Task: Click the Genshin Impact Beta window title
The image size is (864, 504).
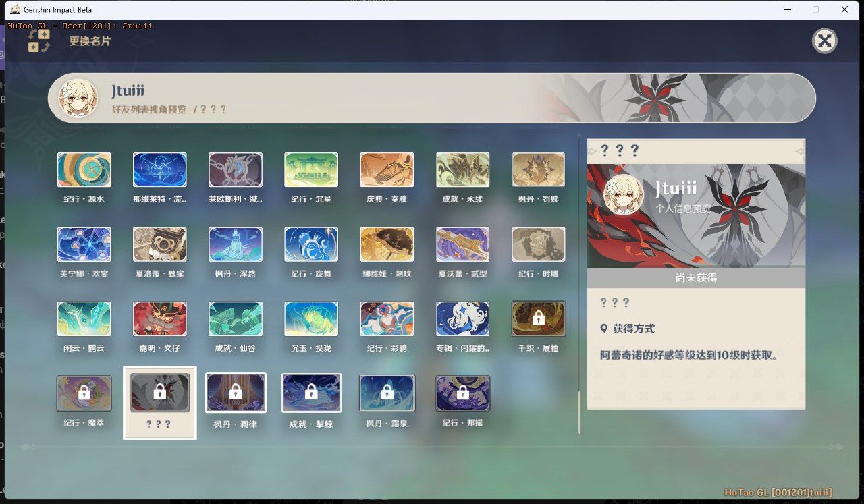Action: coord(58,9)
